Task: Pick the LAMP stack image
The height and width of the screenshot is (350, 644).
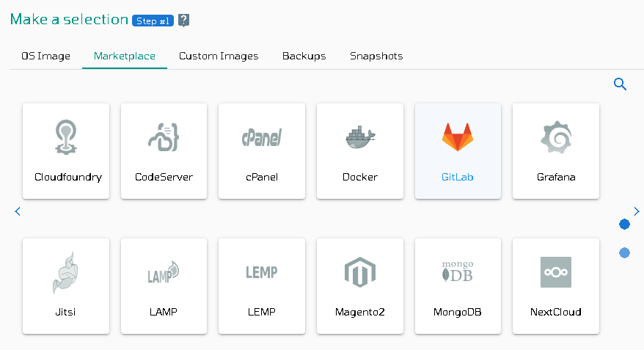Action: pyautogui.click(x=164, y=286)
